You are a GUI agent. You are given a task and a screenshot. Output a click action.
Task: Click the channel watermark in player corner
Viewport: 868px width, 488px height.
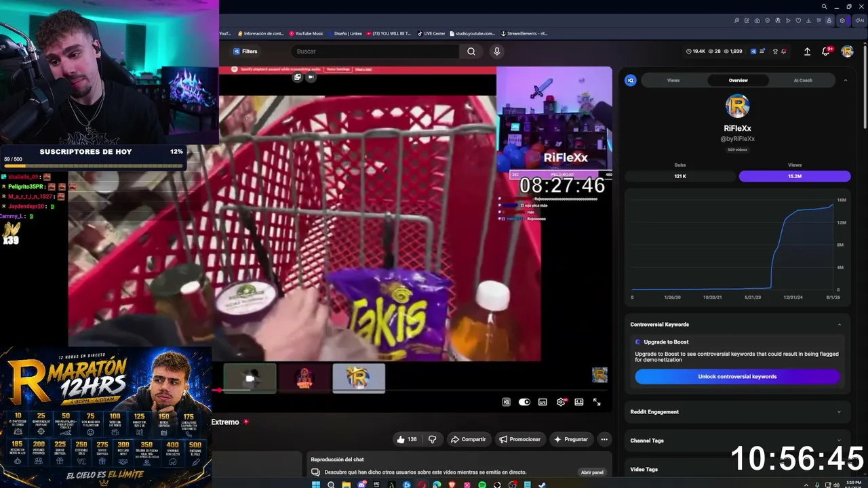[599, 375]
